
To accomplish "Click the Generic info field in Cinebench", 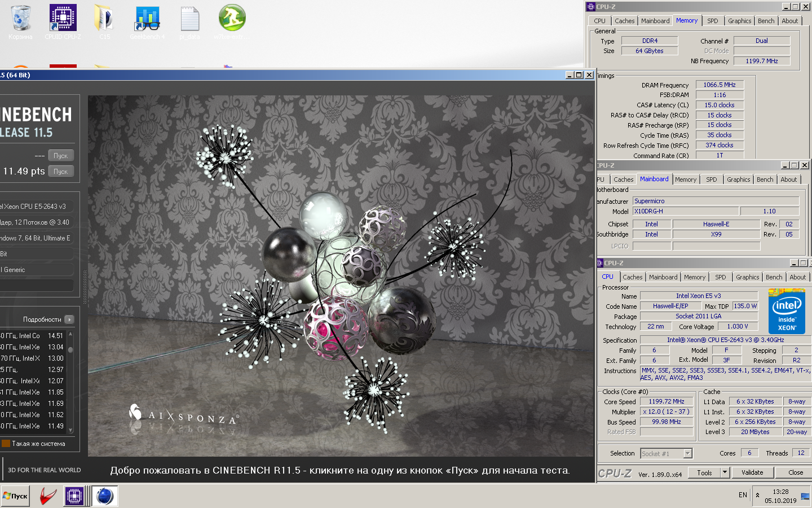I will pyautogui.click(x=37, y=270).
